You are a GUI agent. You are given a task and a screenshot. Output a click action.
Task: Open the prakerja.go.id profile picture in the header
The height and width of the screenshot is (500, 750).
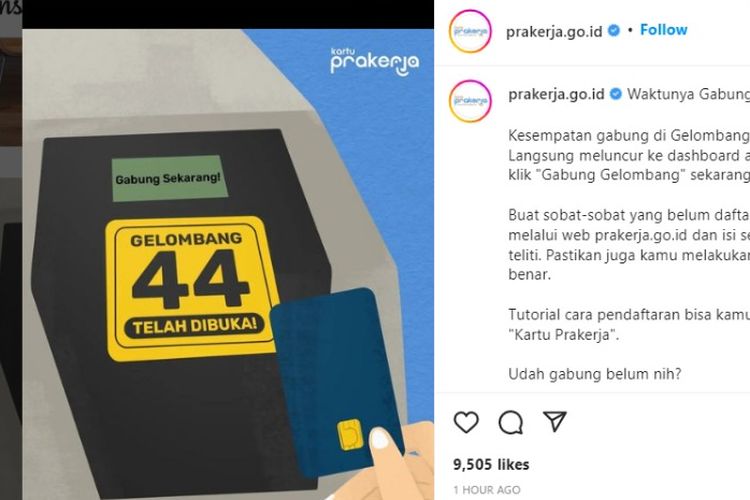click(x=470, y=31)
